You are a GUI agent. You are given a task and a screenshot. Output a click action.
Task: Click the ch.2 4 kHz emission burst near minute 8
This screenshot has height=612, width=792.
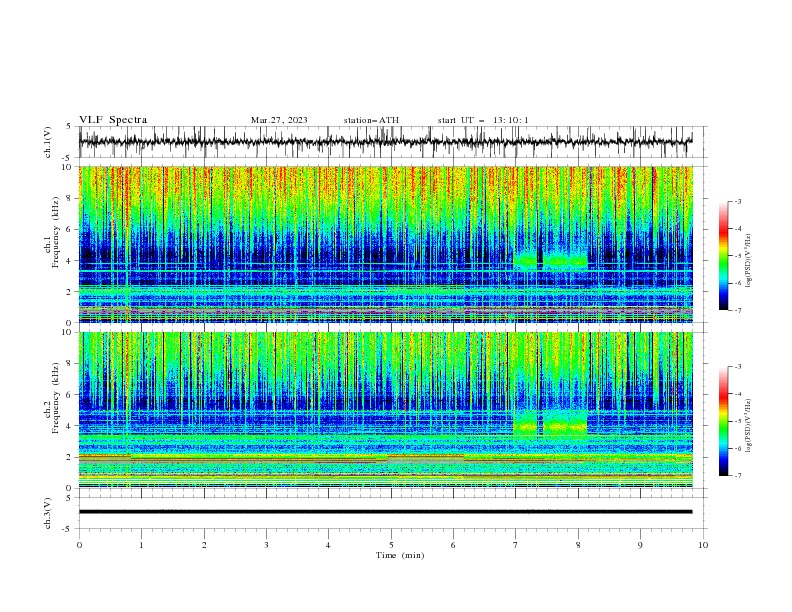565,425
